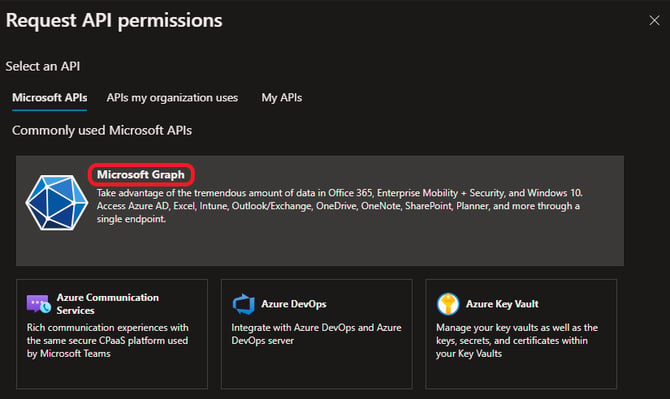Screen dimensions: 670x399
Task: Select the Microsoft Graph title
Action: (141, 175)
